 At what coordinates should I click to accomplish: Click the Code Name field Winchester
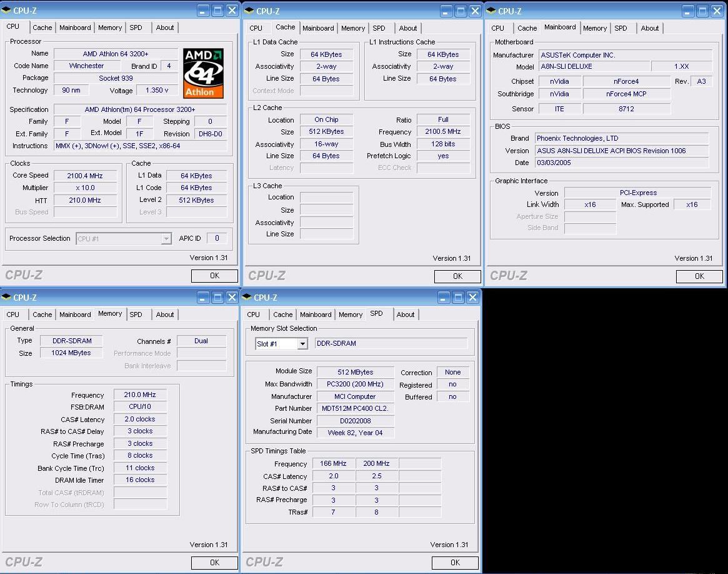(x=86, y=66)
